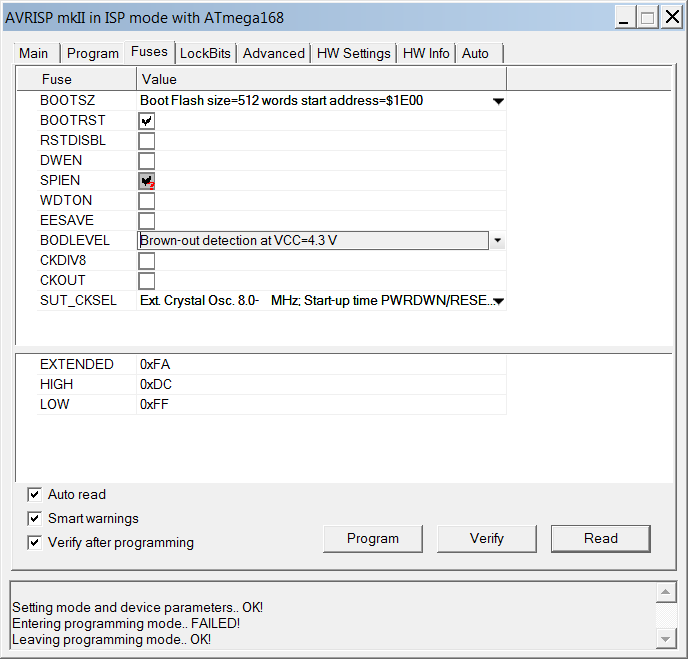
Task: Close the AVRISP mkII window
Action: pyautogui.click(x=672, y=18)
